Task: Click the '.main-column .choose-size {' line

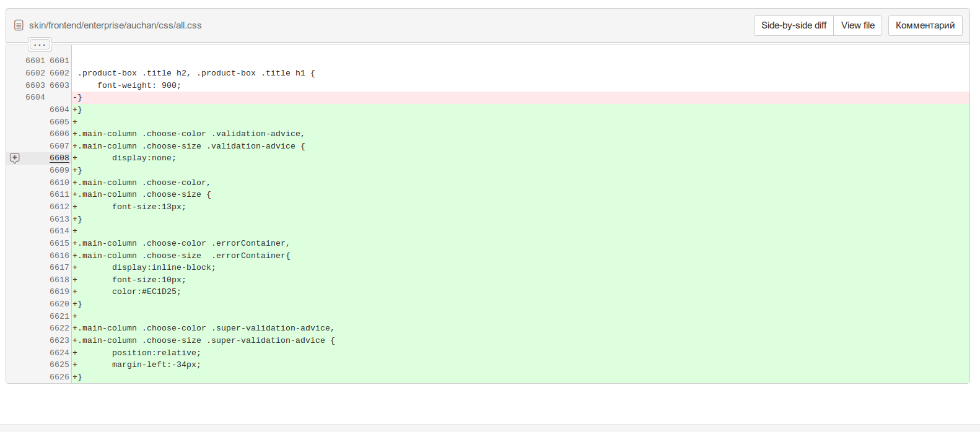Action: pos(520,194)
